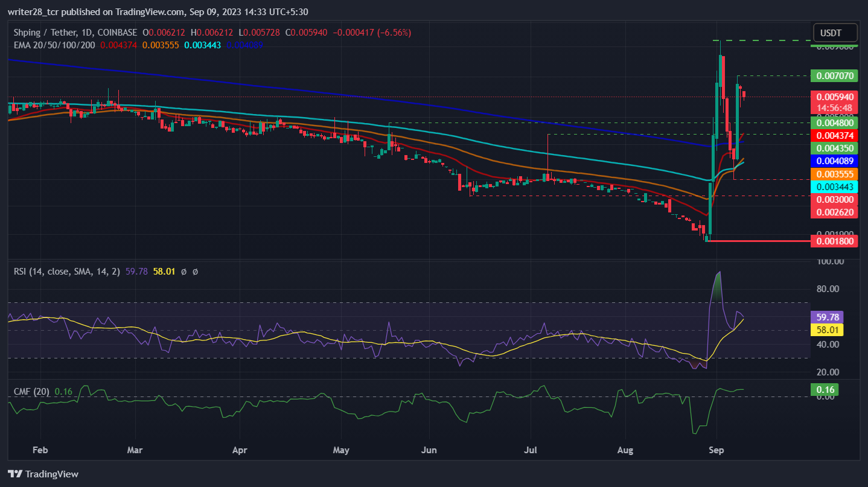Image resolution: width=868 pixels, height=487 pixels.
Task: Click the May label on the time axis
Action: point(342,450)
